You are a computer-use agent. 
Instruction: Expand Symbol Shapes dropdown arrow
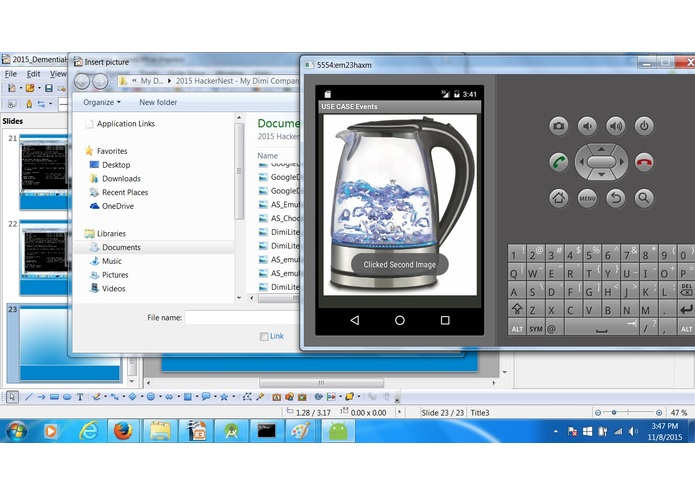coord(160,397)
